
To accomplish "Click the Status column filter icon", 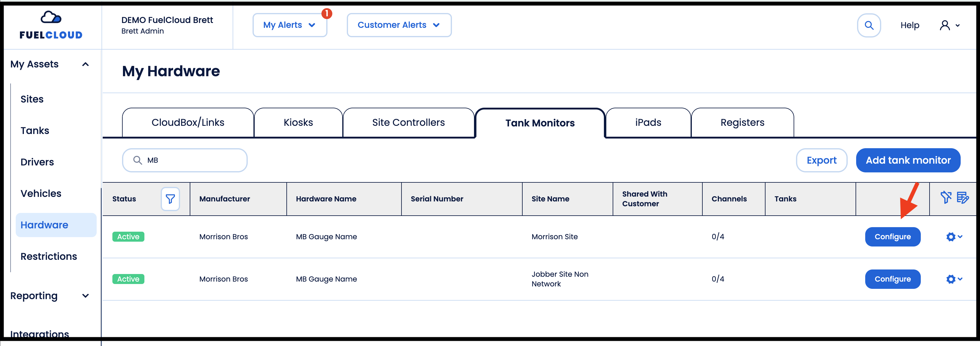I will point(170,199).
